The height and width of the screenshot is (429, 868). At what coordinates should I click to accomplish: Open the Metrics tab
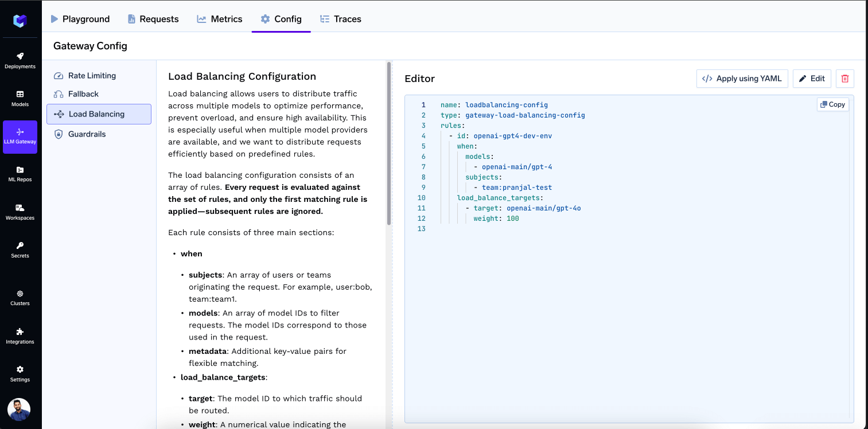point(220,19)
